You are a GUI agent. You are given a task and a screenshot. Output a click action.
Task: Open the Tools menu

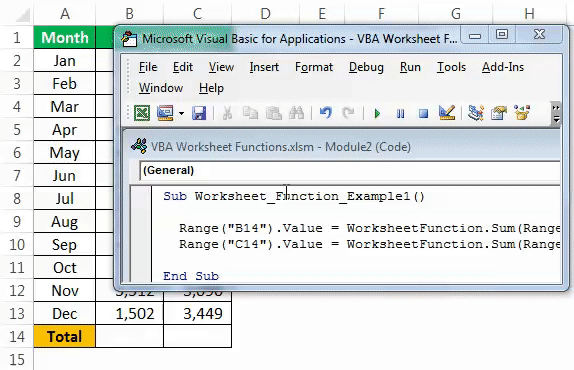[x=451, y=67]
